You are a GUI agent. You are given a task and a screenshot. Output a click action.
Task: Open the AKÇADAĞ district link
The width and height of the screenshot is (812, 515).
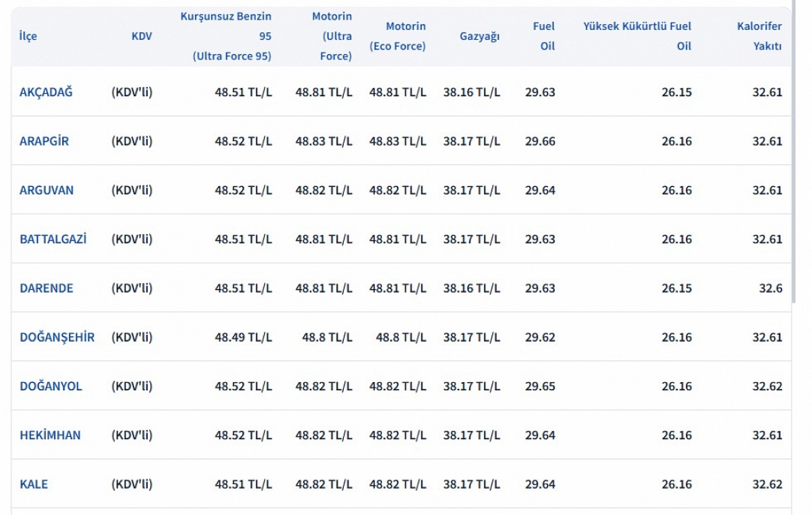click(x=46, y=92)
